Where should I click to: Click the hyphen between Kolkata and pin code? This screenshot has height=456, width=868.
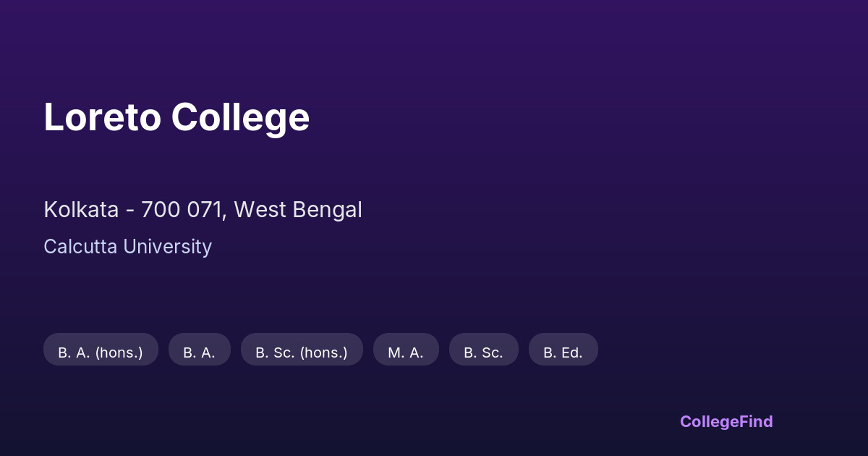[x=129, y=211]
